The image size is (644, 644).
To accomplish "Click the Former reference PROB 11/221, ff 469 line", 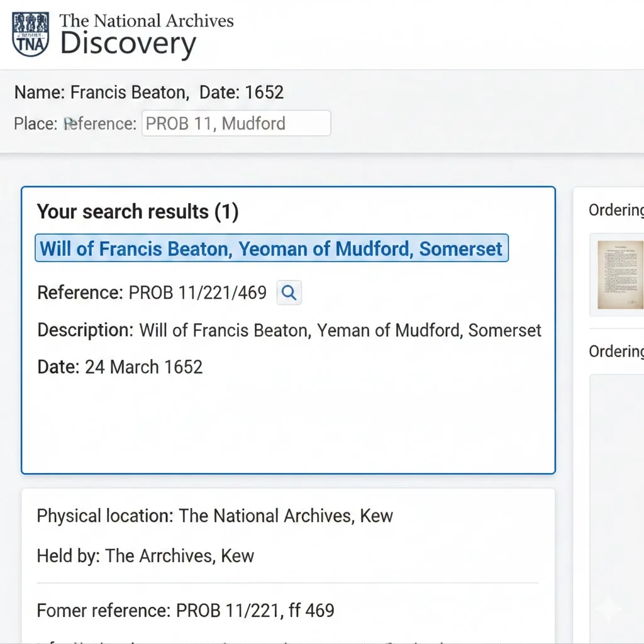I will click(x=186, y=610).
